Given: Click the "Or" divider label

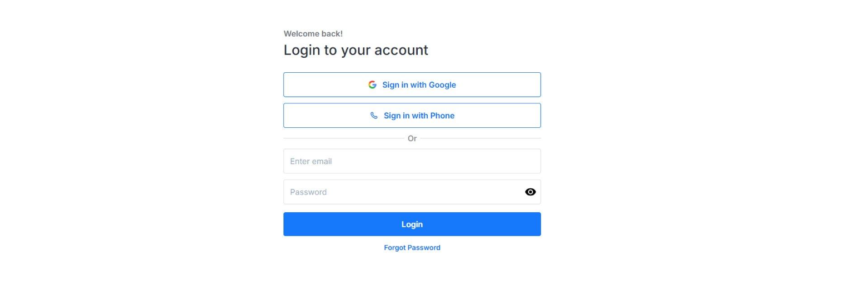Looking at the screenshot, I should 412,139.
